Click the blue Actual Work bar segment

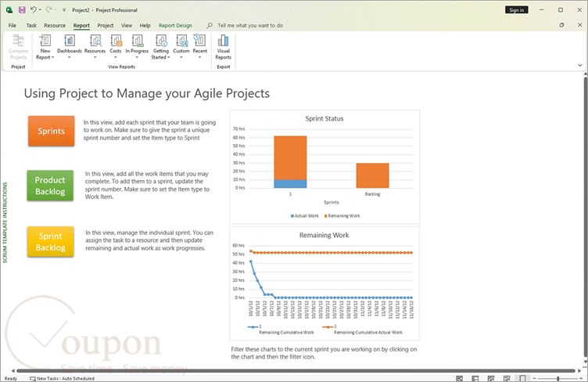point(290,184)
